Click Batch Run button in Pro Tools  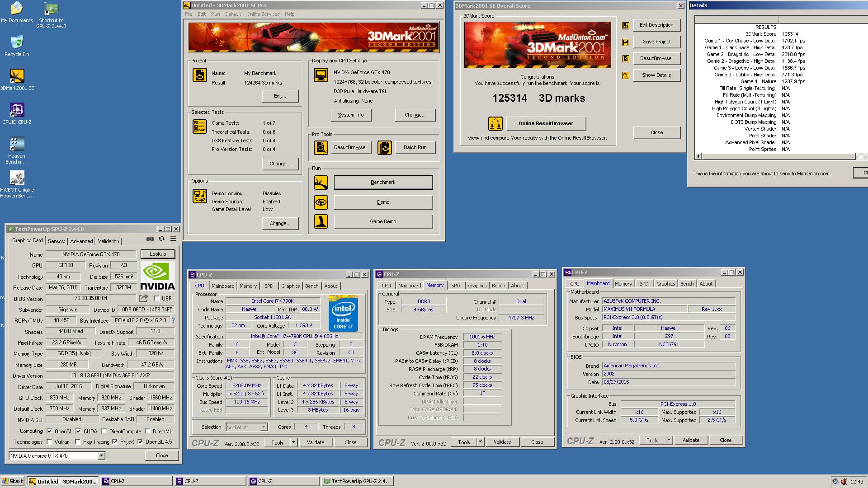tap(415, 147)
